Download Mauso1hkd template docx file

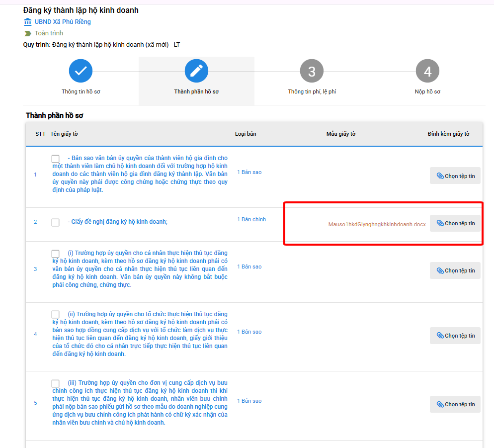click(377, 224)
